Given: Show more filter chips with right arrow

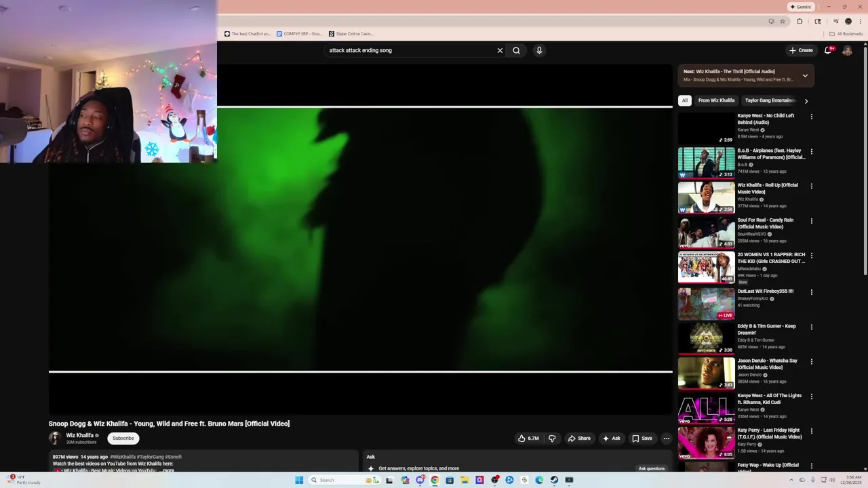Looking at the screenshot, I should click(x=806, y=101).
